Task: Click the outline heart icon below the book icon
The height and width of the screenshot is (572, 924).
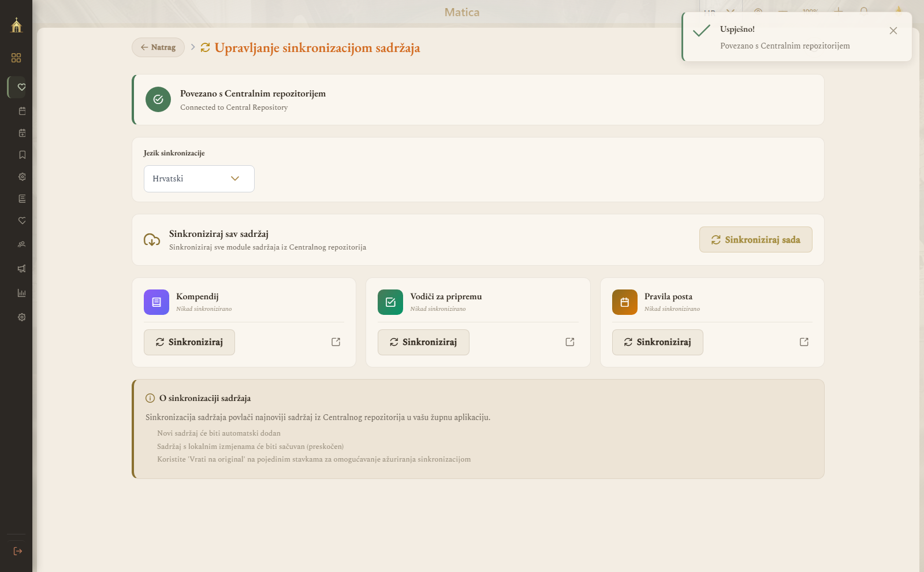Action: (22, 221)
